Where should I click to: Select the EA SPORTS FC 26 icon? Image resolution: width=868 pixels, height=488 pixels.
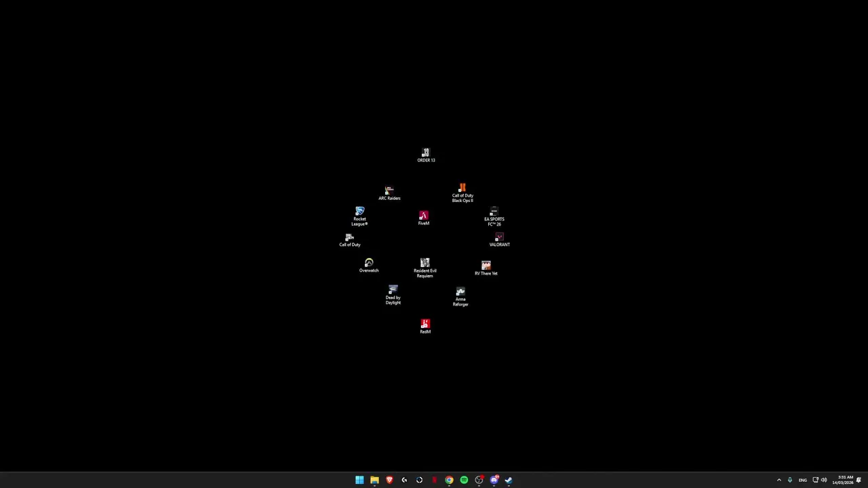coord(494,217)
